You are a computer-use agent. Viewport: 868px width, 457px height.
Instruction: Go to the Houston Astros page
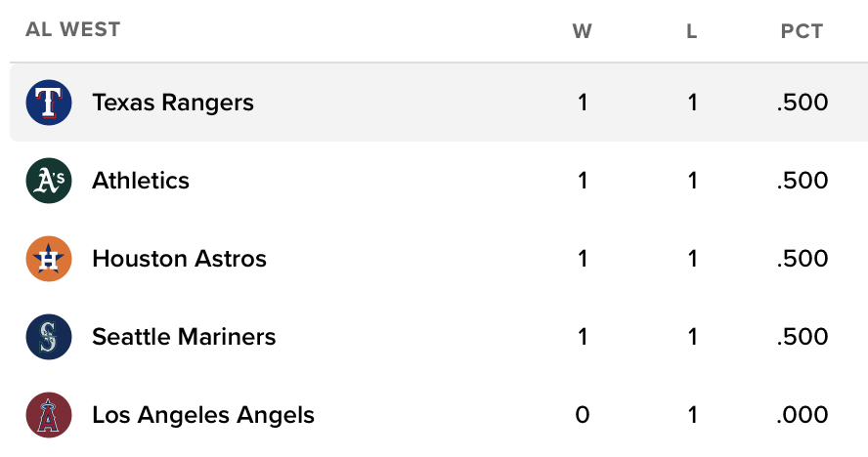(x=179, y=259)
